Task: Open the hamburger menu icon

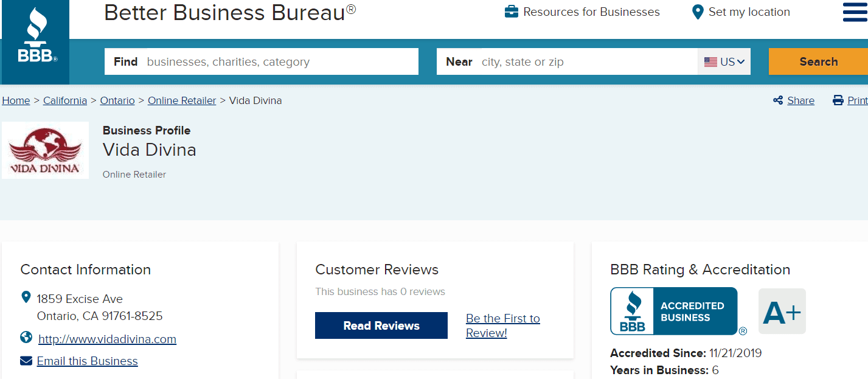Action: point(855,12)
